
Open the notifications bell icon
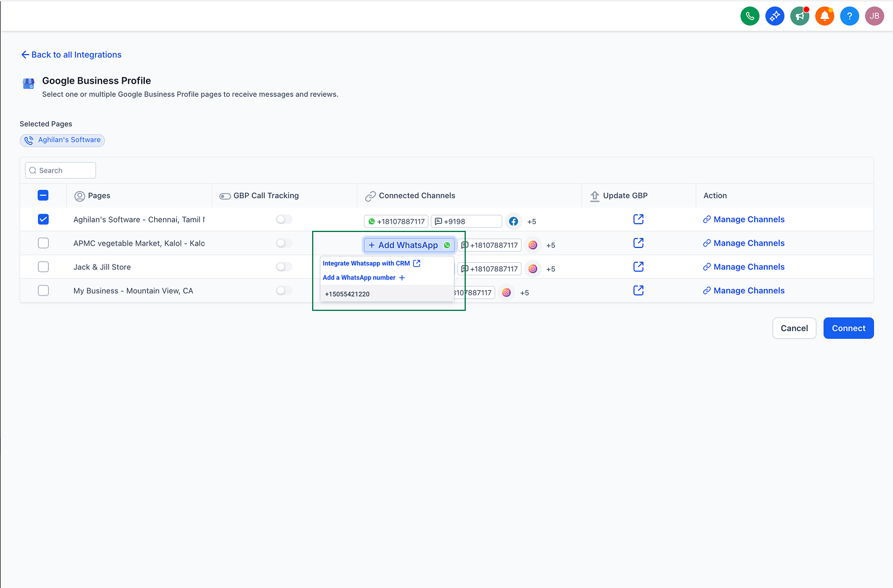coord(824,16)
